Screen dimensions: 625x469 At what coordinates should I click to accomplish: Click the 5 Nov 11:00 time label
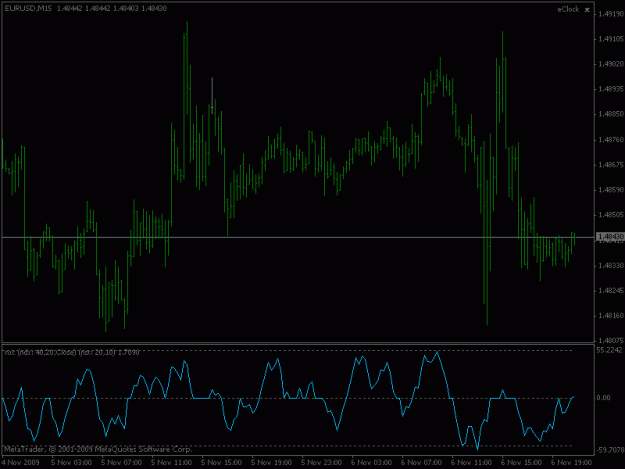tap(171, 463)
